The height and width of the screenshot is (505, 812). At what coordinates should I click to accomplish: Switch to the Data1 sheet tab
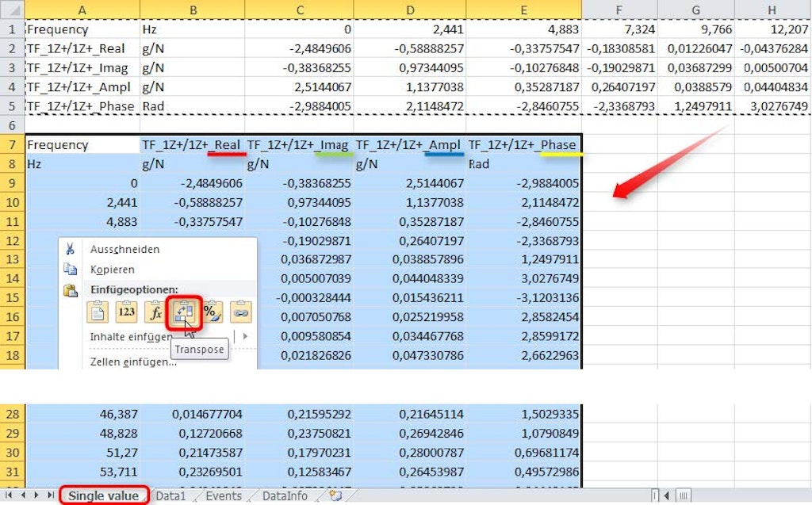(x=170, y=495)
